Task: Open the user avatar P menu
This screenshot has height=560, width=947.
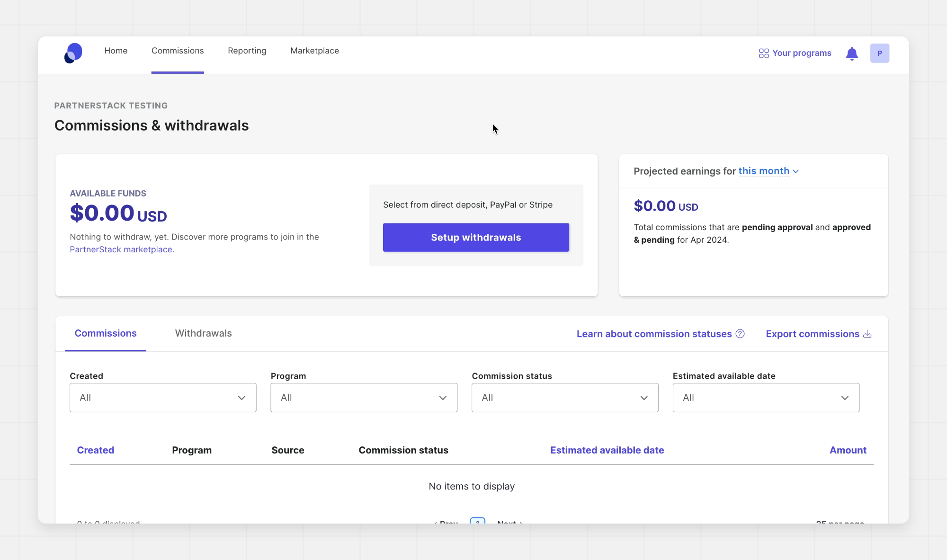Action: [x=879, y=53]
